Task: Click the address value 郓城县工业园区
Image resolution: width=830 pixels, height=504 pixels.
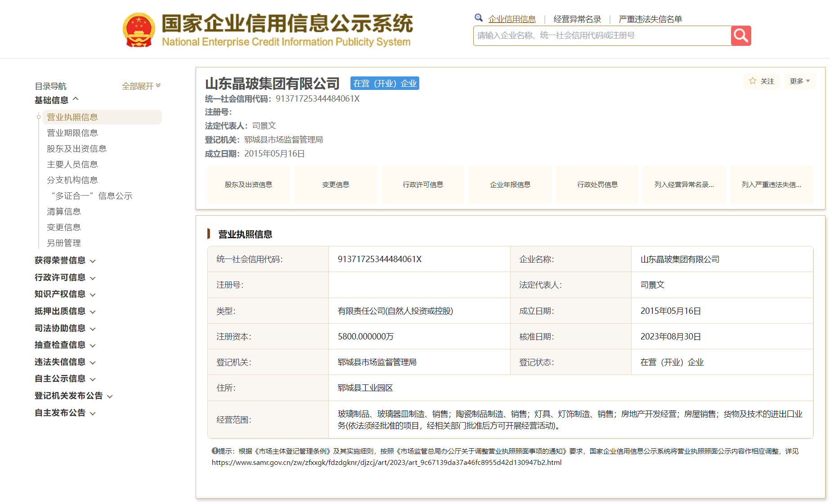Action: (x=365, y=388)
